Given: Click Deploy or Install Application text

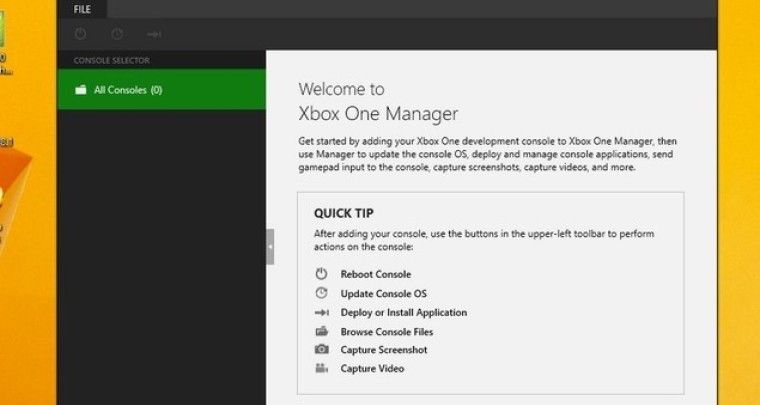Looking at the screenshot, I should point(403,312).
